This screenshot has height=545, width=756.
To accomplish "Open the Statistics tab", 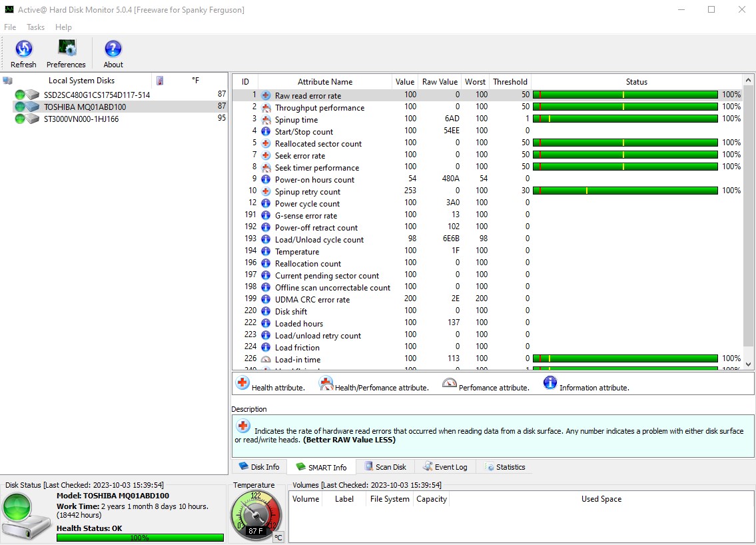I will click(506, 466).
